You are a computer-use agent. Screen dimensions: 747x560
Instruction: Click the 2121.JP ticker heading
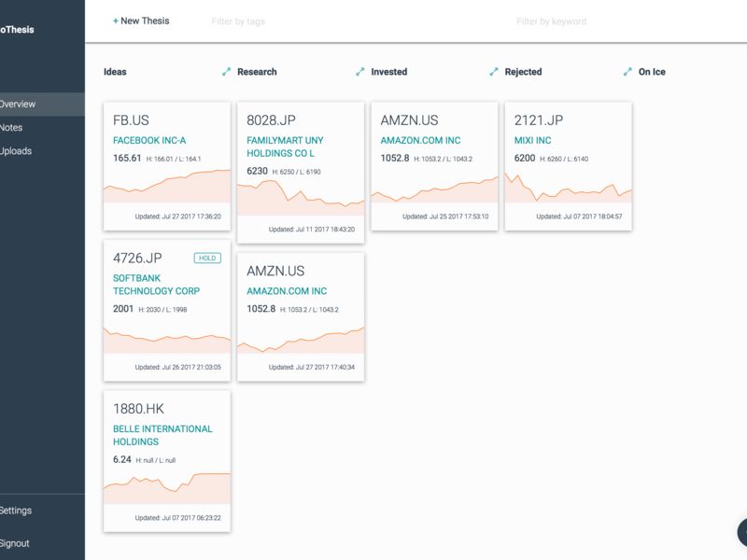tap(539, 120)
